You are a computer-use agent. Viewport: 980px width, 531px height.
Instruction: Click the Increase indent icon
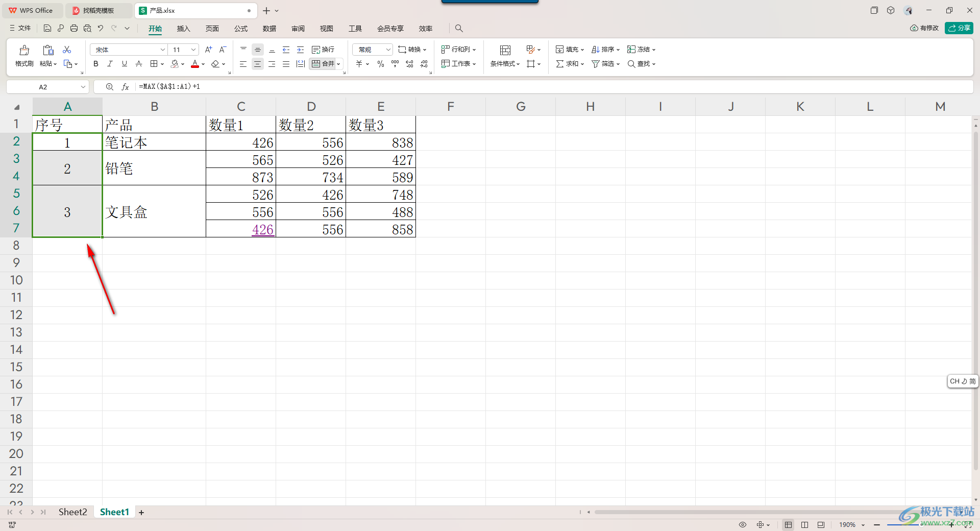coord(301,50)
